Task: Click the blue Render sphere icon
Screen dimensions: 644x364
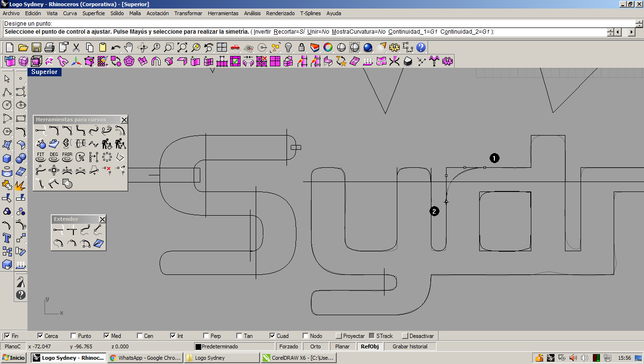Action: 368,47
